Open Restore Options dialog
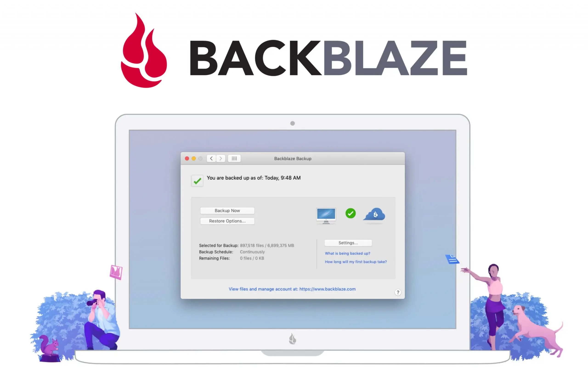Screen dimensions: 588x392 [x=227, y=220]
